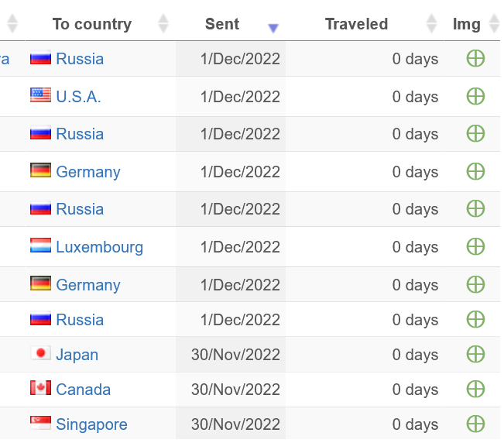Click the 30/Nov/2022 date in Canada row
504x443 pixels.
click(235, 390)
